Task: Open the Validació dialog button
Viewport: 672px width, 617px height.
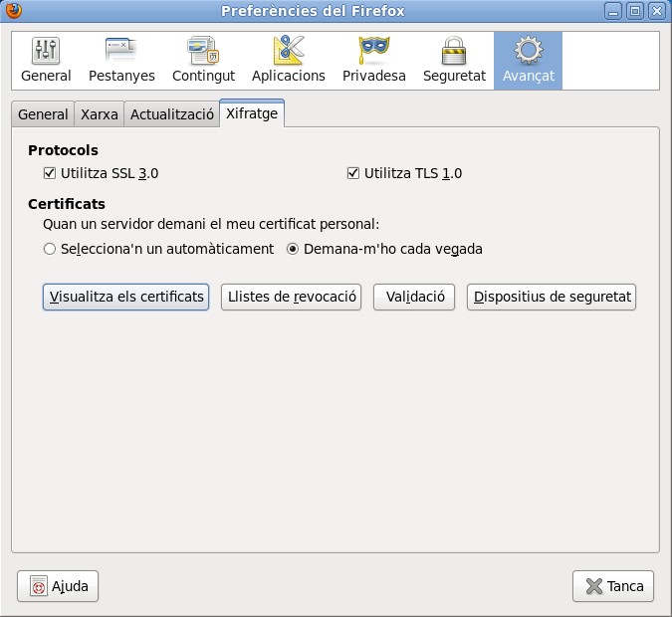Action: tap(414, 297)
